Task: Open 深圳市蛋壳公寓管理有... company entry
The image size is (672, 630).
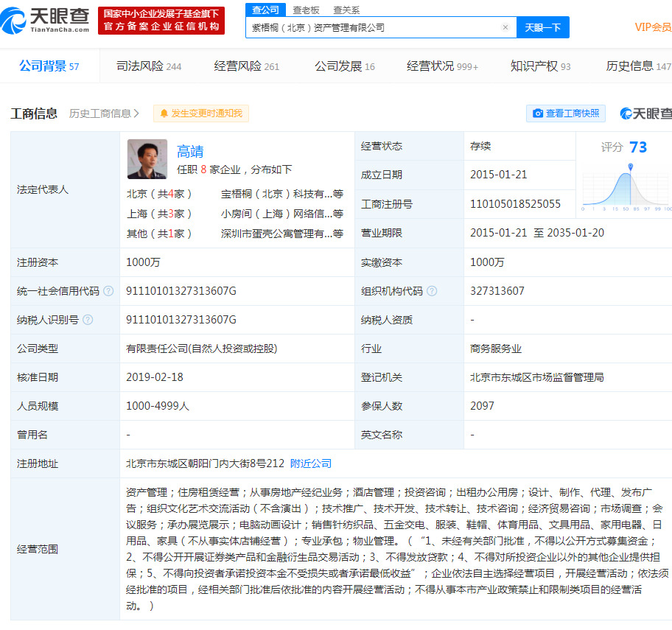Action: click(282, 234)
